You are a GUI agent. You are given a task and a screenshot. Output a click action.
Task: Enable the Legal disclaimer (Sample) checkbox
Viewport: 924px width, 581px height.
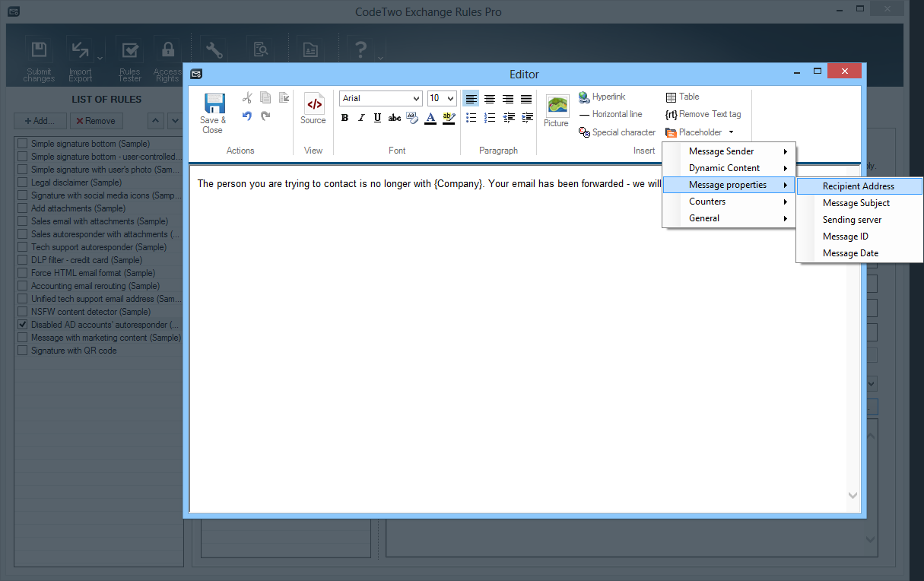pos(22,183)
